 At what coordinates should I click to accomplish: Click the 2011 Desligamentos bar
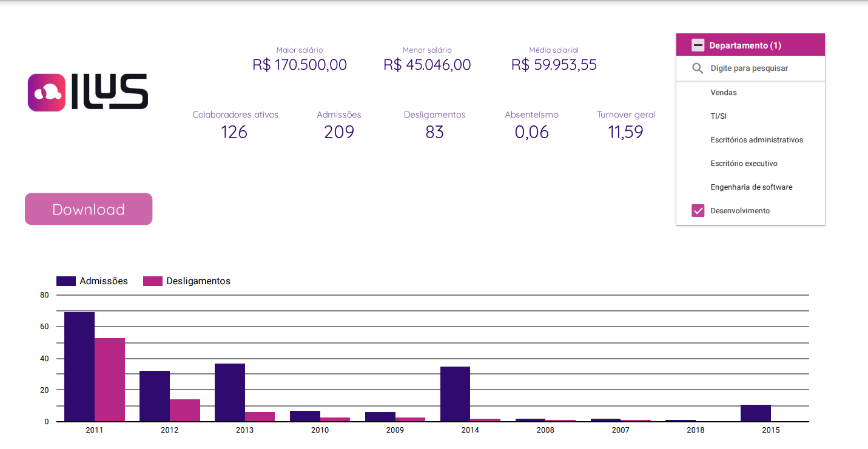[x=110, y=380]
